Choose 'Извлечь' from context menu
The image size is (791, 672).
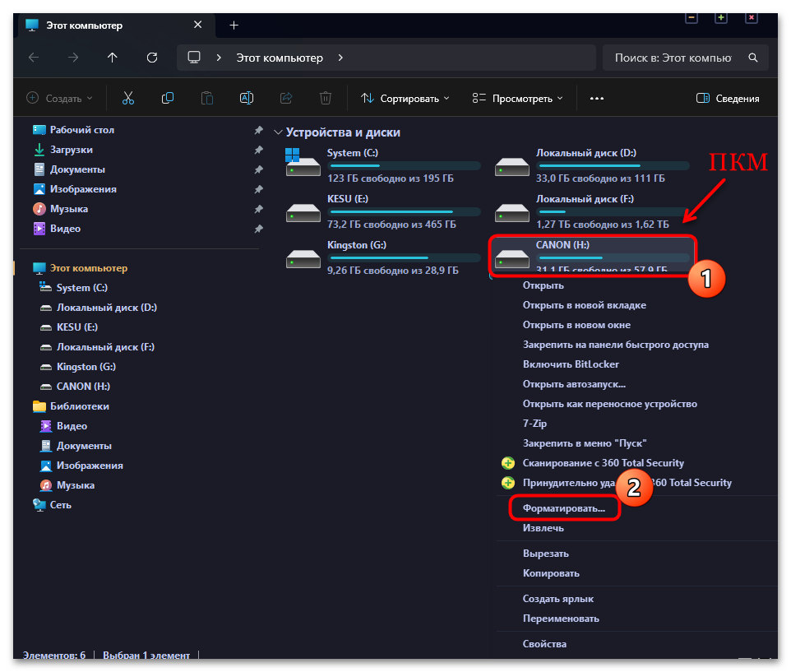544,528
